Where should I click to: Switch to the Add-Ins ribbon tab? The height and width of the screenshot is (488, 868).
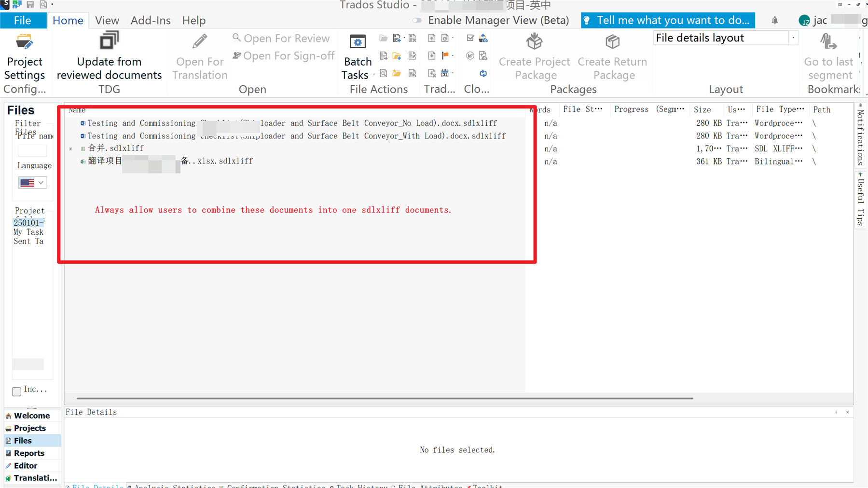pos(150,20)
